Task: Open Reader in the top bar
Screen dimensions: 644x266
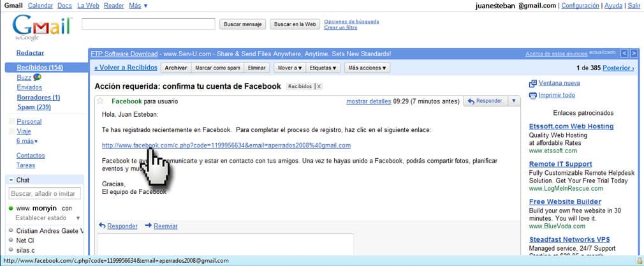Action: pyautogui.click(x=113, y=6)
